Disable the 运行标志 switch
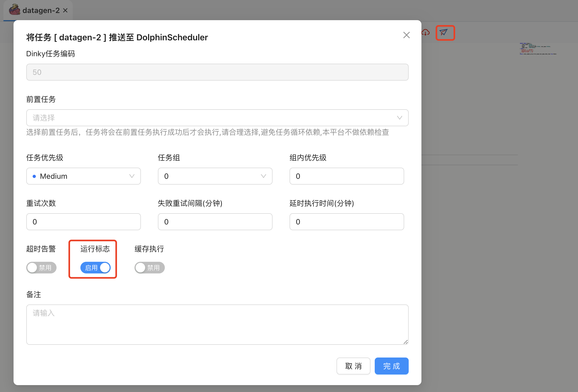The width and height of the screenshot is (578, 392). 95,268
